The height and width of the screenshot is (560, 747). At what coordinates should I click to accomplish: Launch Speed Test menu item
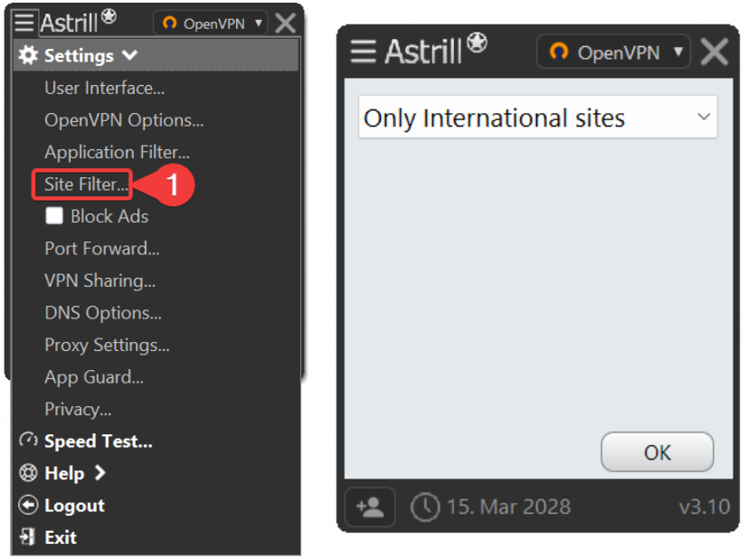[x=99, y=441]
